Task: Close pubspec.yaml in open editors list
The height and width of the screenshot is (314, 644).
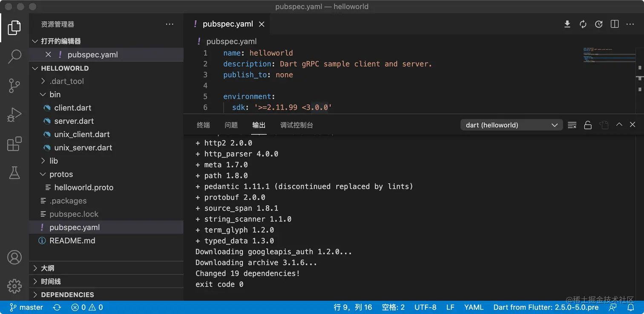Action: tap(48, 55)
